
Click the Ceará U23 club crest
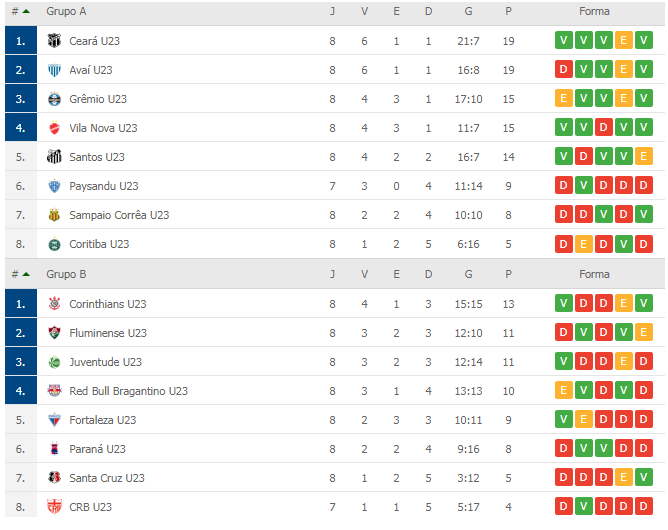54,41
